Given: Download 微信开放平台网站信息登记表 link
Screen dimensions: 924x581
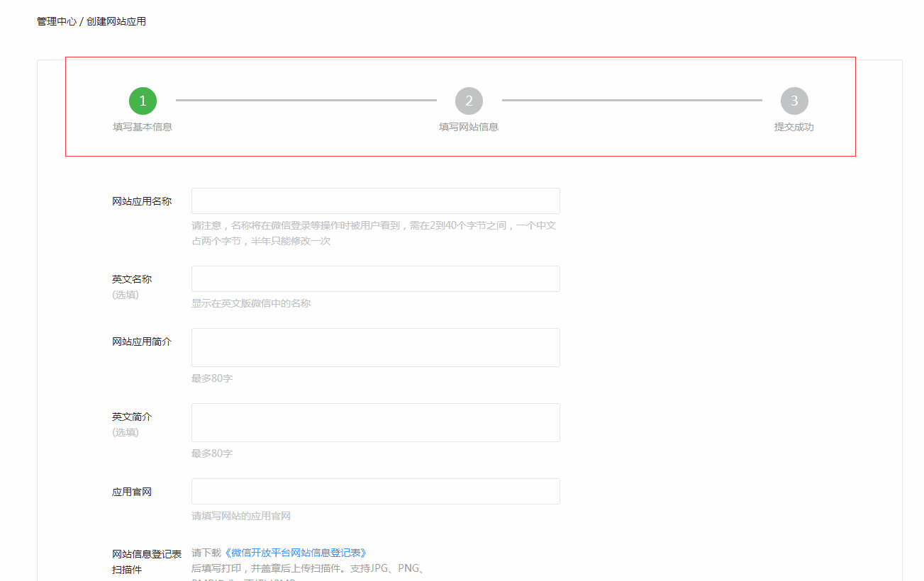Looking at the screenshot, I should coord(295,553).
